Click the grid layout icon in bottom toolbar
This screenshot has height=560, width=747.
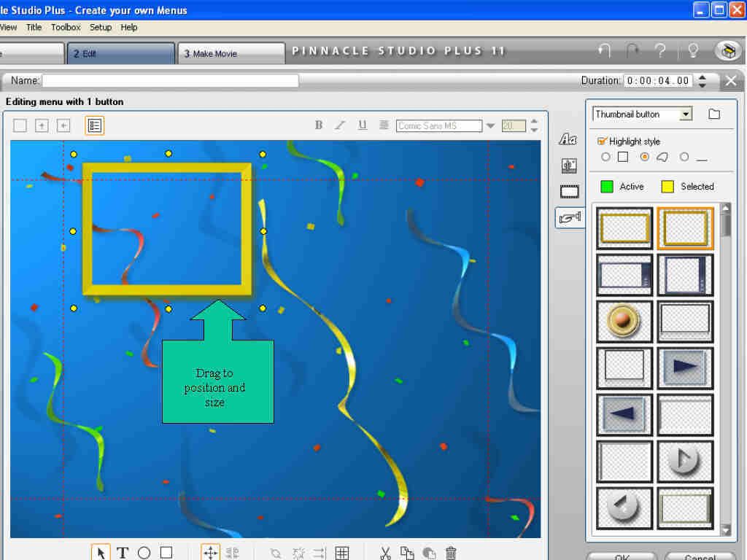coord(342,553)
